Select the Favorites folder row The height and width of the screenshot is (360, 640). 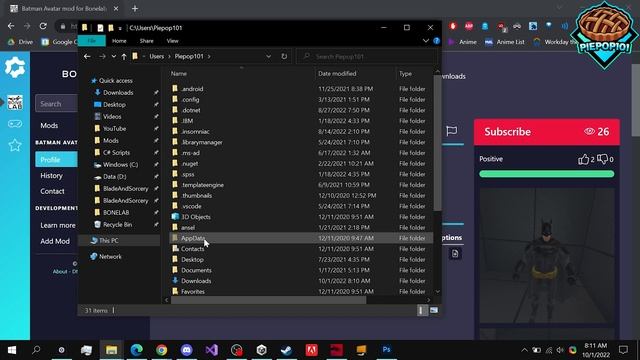(301, 291)
